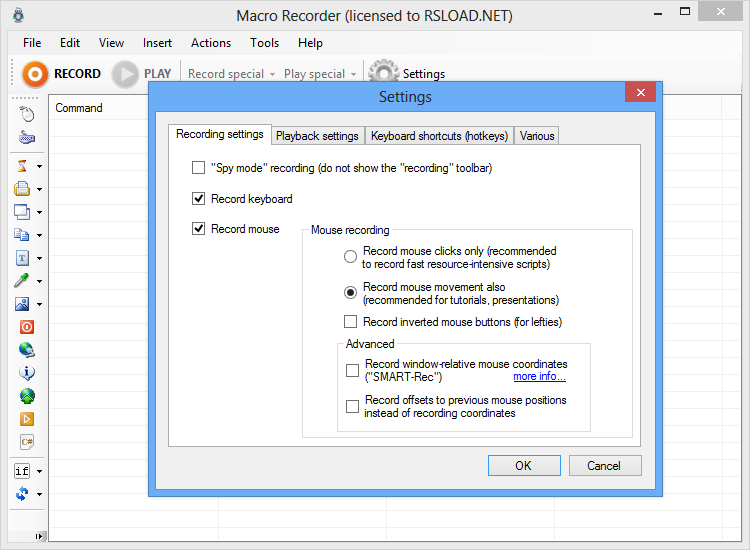The width and height of the screenshot is (750, 550).
Task: Click the RECORD text label
Action: click(x=77, y=74)
